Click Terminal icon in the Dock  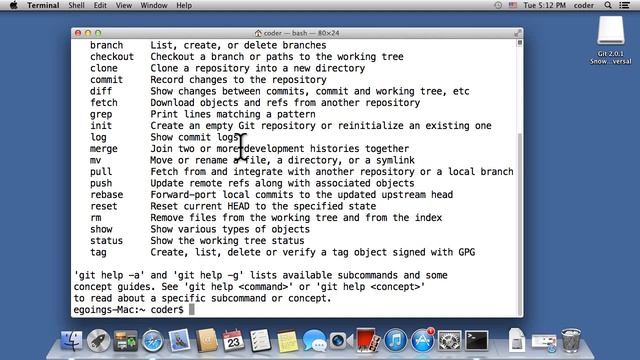tap(476, 340)
